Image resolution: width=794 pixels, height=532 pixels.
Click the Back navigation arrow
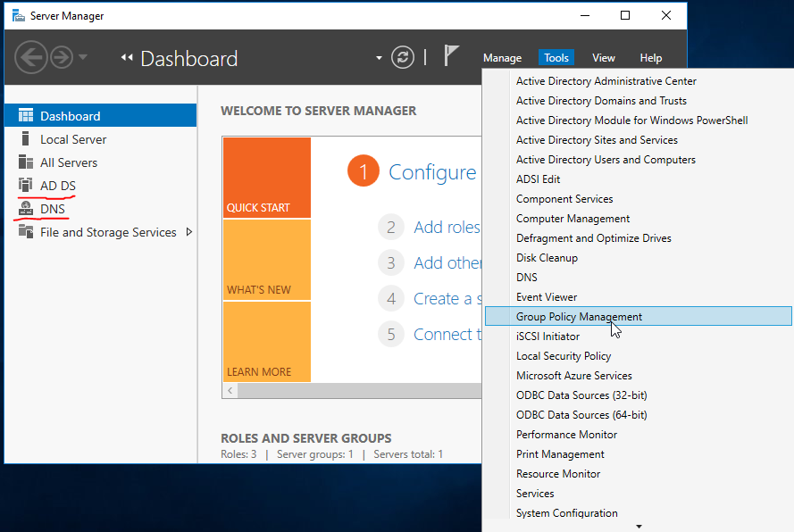[31, 57]
